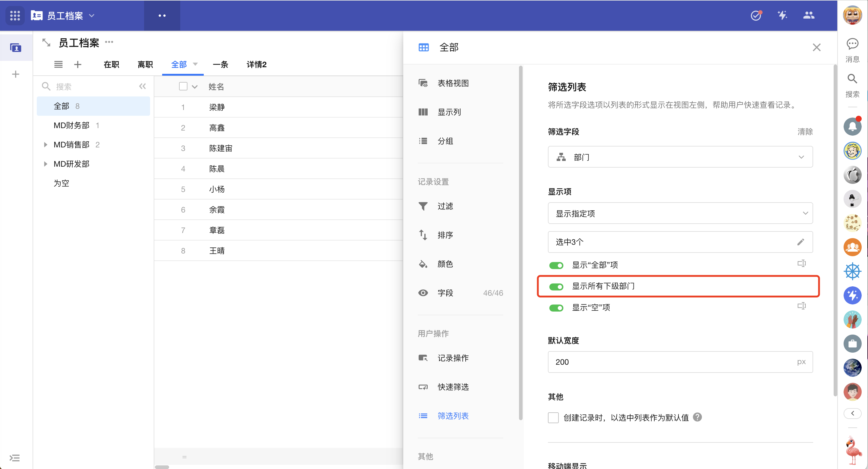
Task: Click icon right of 显示“全部”项
Action: pyautogui.click(x=802, y=263)
